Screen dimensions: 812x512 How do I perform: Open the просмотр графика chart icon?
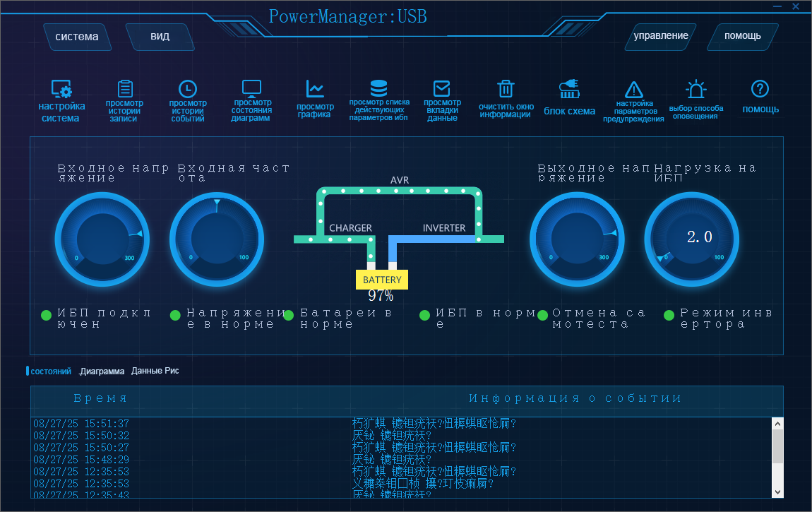click(x=315, y=89)
